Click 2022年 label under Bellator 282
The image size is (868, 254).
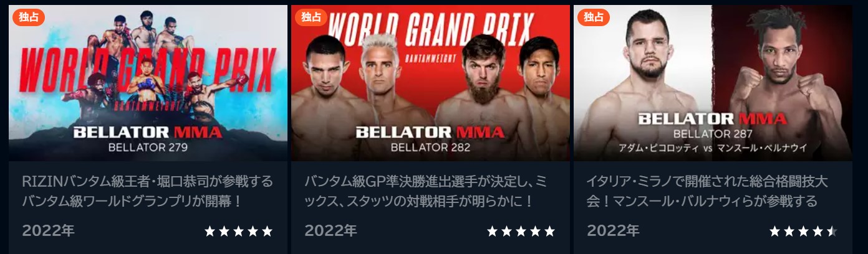330,231
